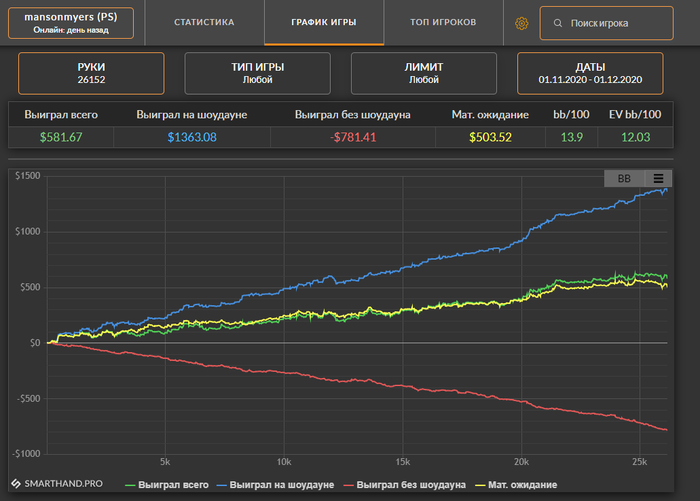Click the SMARTHAND.PRO logo

pos(57,484)
